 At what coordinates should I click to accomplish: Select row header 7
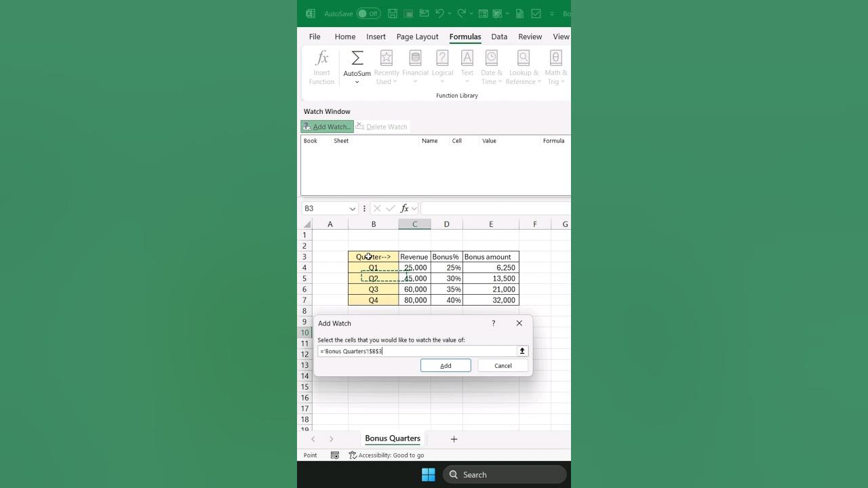[305, 300]
